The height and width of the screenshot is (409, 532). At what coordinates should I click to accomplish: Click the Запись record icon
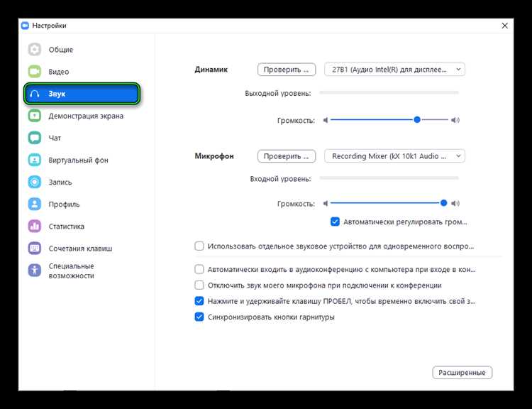coord(35,182)
